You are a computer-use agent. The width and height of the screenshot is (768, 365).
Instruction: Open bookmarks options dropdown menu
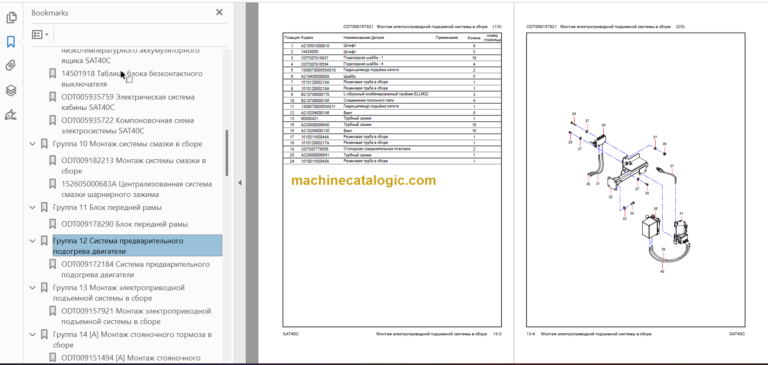40,34
